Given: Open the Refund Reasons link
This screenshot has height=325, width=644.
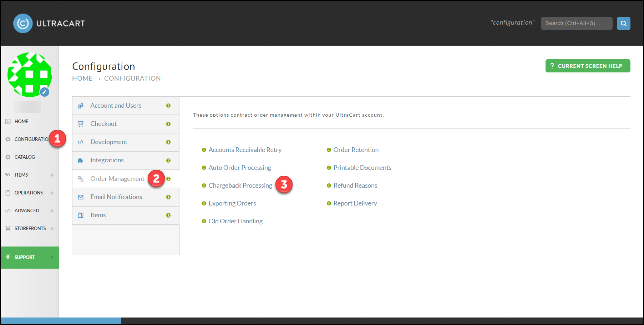Looking at the screenshot, I should (x=355, y=186).
